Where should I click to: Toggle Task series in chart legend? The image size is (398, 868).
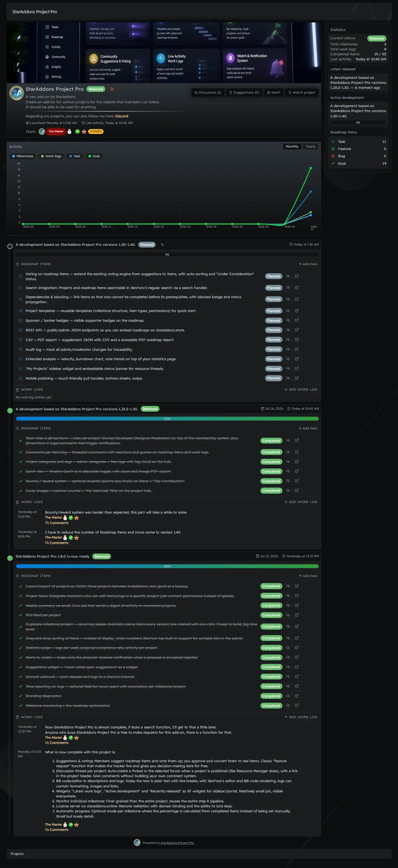click(x=75, y=156)
